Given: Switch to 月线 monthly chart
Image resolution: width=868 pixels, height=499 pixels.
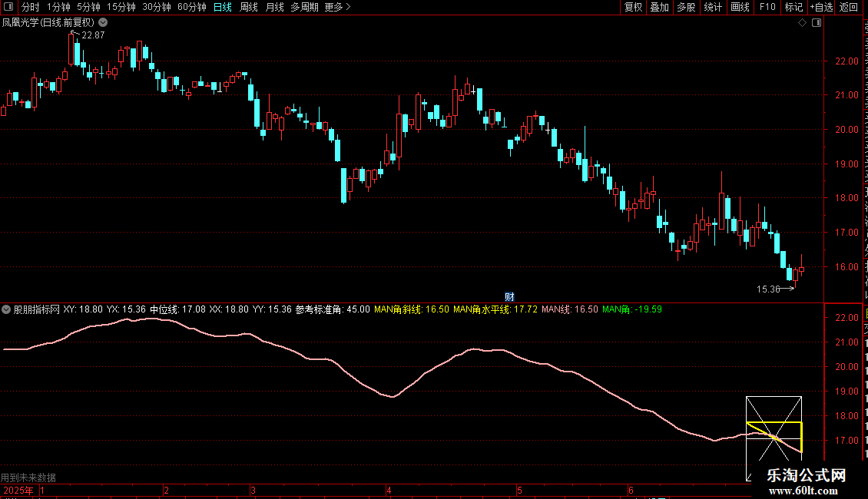Looking at the screenshot, I should click(274, 7).
